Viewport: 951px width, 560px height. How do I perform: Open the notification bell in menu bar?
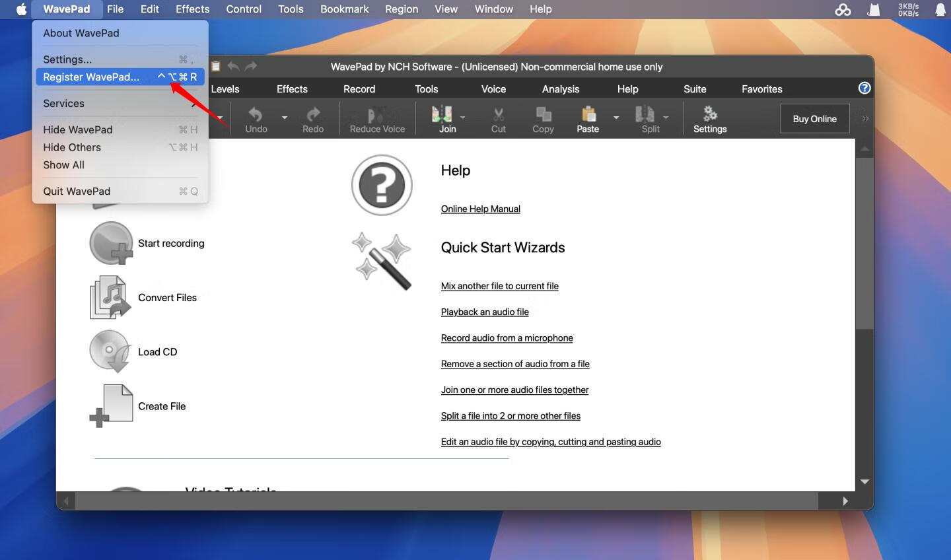[940, 9]
